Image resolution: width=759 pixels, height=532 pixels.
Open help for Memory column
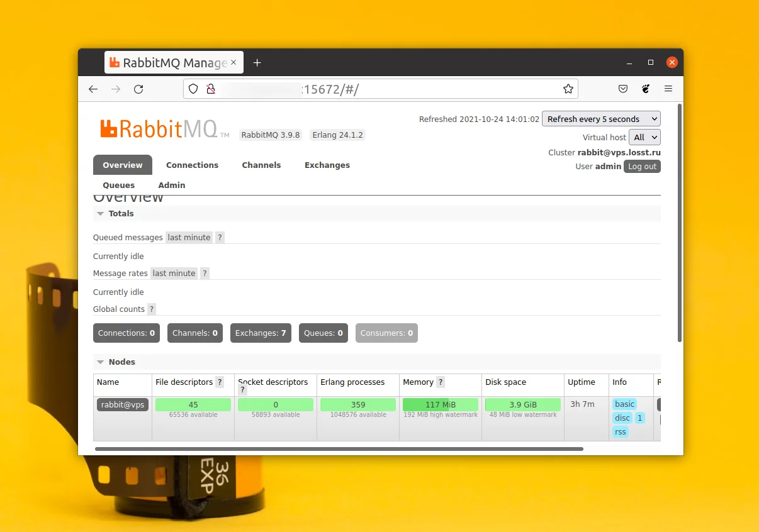(x=441, y=382)
